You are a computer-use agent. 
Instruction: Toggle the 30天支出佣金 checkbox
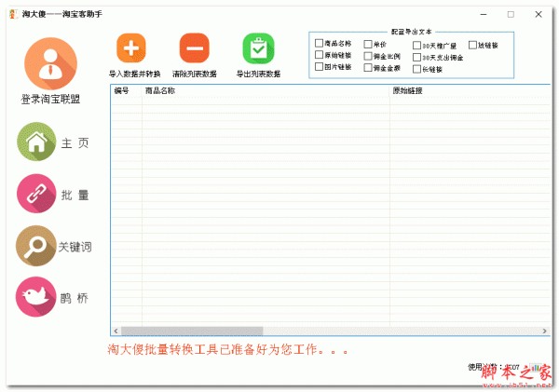(x=416, y=58)
